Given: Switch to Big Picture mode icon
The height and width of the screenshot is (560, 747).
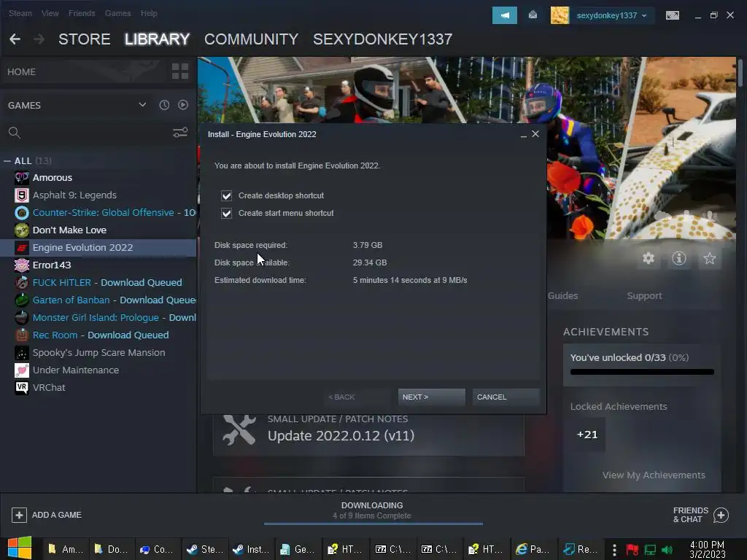Looking at the screenshot, I should tap(672, 15).
